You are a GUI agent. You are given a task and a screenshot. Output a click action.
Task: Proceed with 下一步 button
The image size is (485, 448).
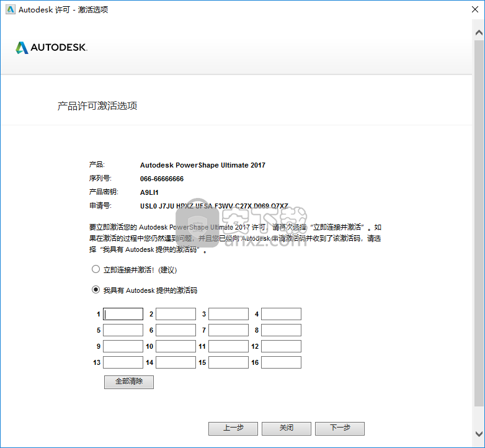pos(340,429)
